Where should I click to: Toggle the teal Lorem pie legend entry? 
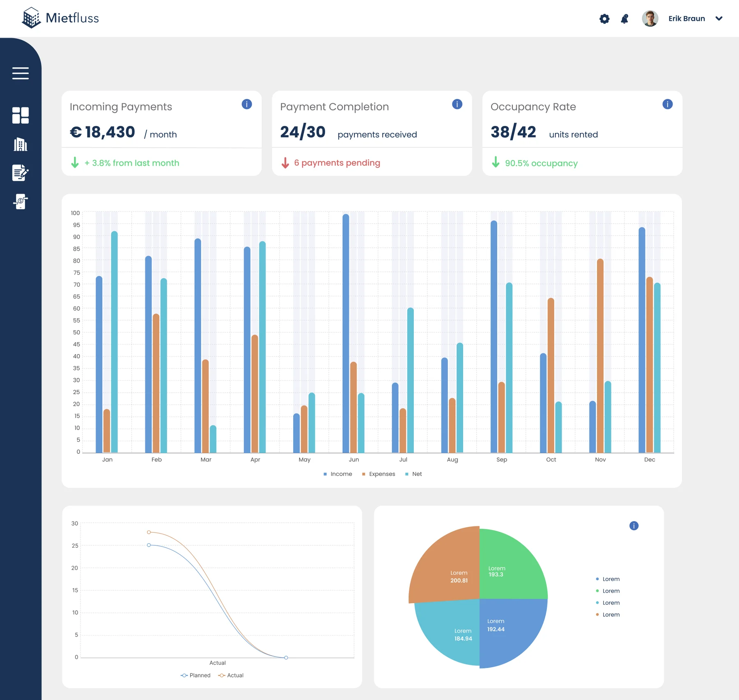[x=608, y=603]
